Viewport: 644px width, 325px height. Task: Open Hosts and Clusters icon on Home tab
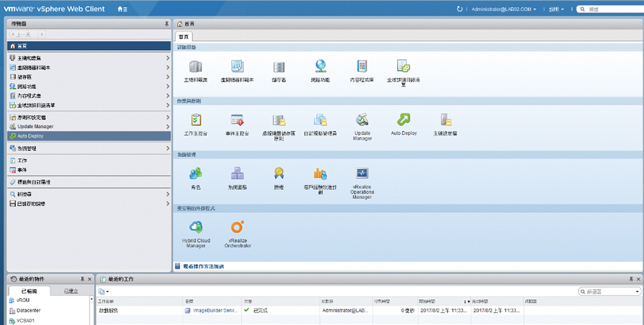(x=196, y=66)
